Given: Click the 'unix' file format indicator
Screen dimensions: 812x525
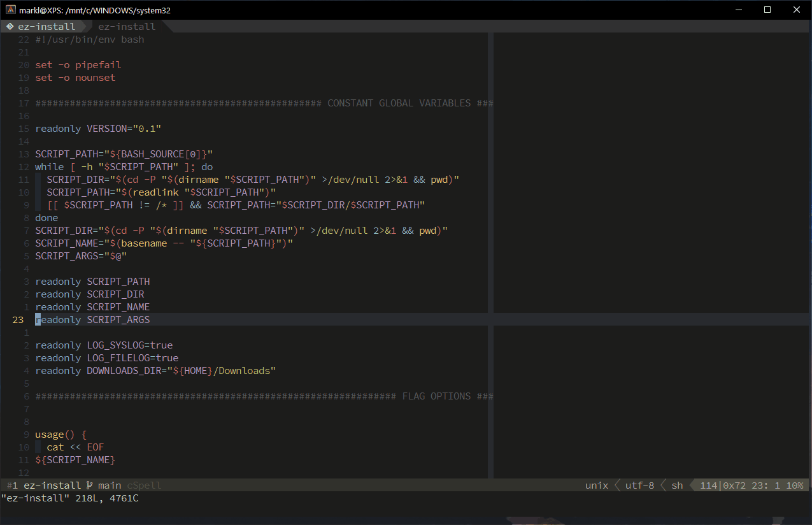Looking at the screenshot, I should [597, 485].
